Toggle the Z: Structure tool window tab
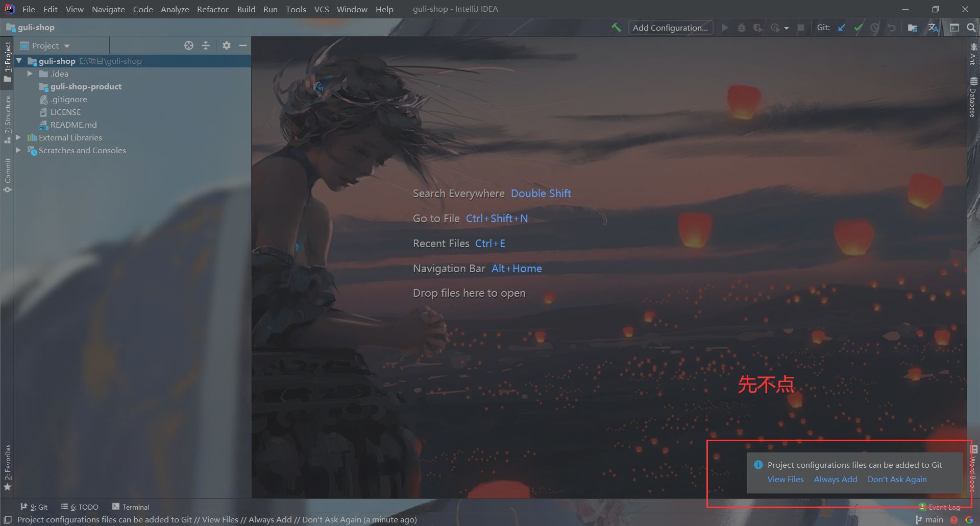Image resolution: width=980 pixels, height=526 pixels. coord(7,119)
